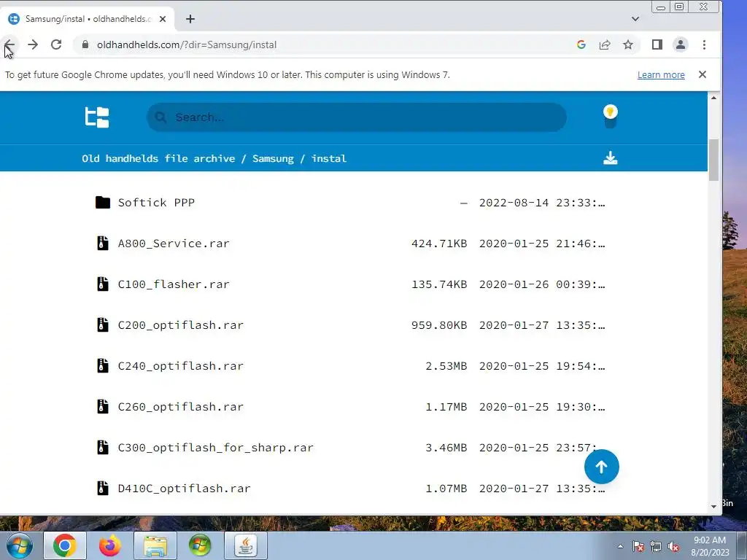Select the archive icon beside C240_optiflash.rar
The height and width of the screenshot is (560, 747).
(102, 366)
